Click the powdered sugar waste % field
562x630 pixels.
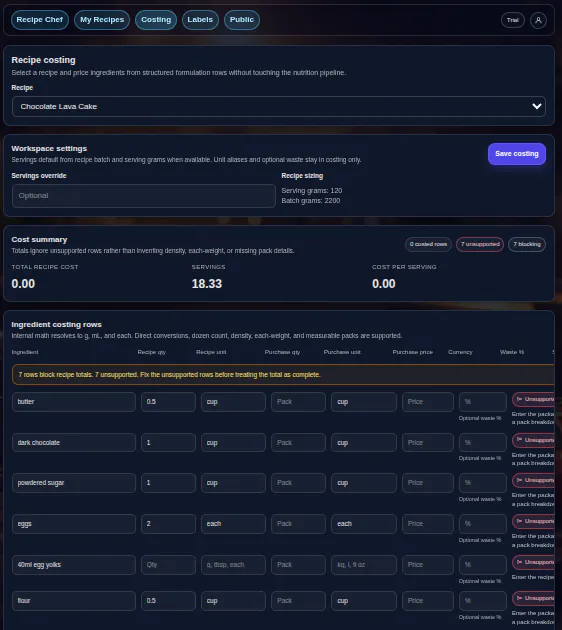pyautogui.click(x=482, y=483)
